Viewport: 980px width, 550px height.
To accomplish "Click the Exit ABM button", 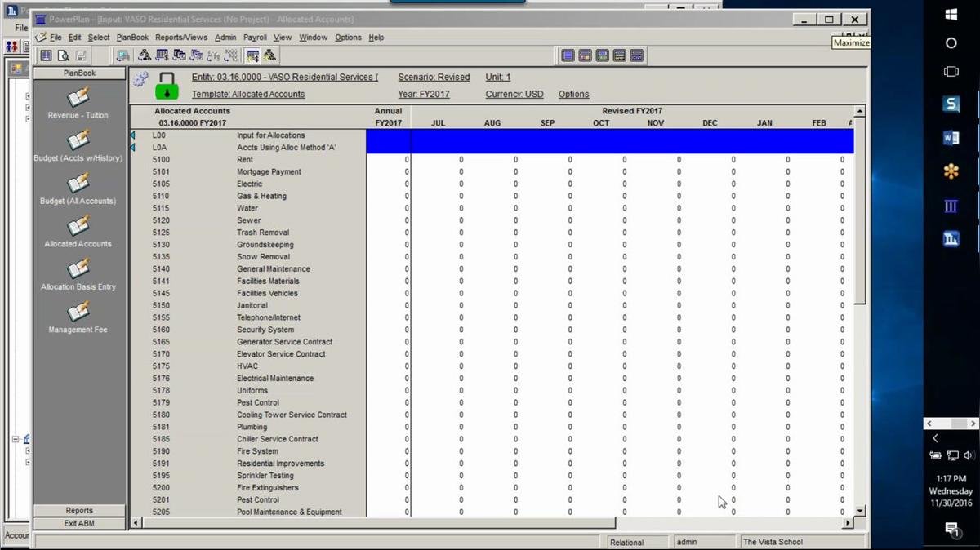I will click(x=79, y=523).
